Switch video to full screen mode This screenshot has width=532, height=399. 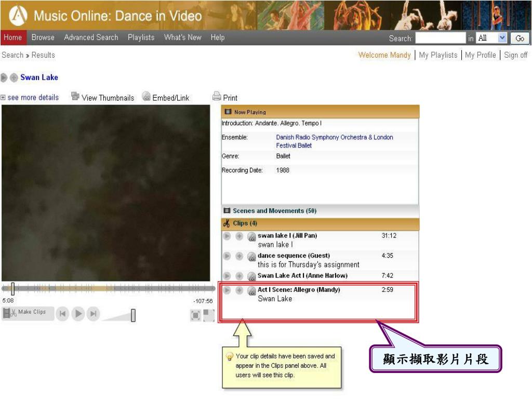195,315
